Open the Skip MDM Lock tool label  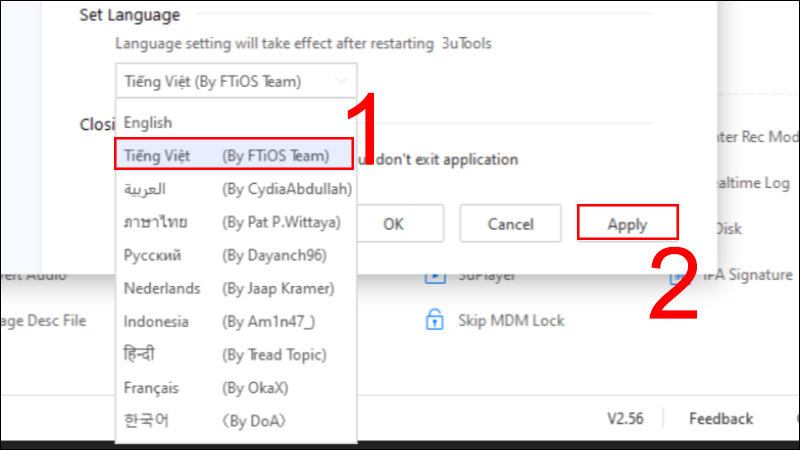coord(511,320)
